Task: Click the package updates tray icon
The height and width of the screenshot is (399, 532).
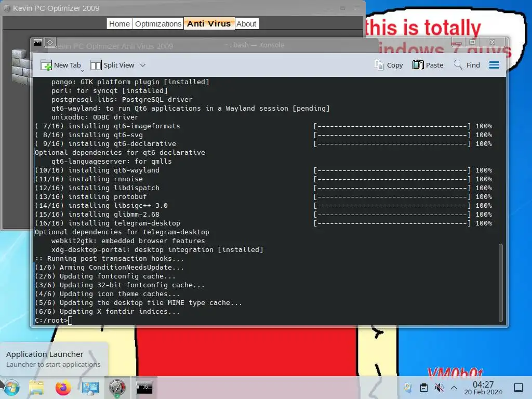Action: coord(408,388)
